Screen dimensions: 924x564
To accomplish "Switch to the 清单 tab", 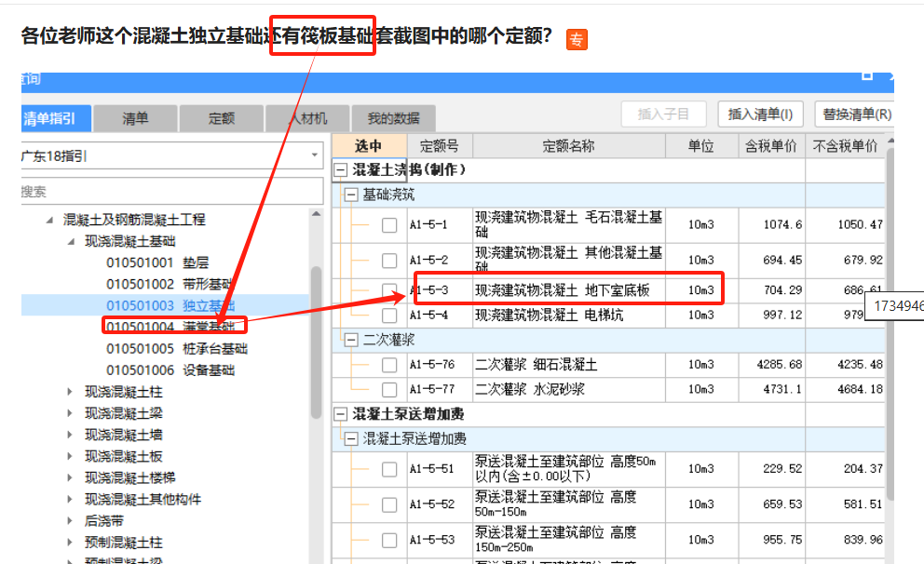I will [135, 118].
